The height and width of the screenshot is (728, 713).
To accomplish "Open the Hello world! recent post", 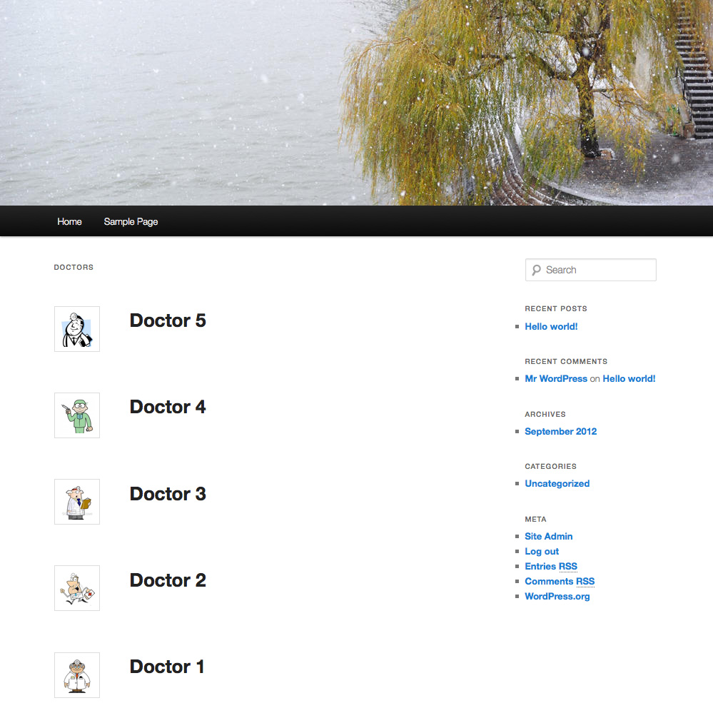I will tap(551, 327).
